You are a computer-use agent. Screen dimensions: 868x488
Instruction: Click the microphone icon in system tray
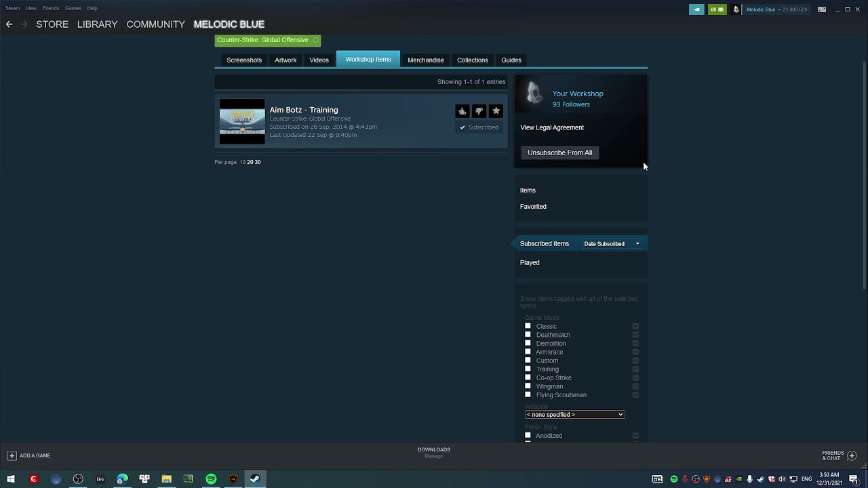tap(749, 479)
